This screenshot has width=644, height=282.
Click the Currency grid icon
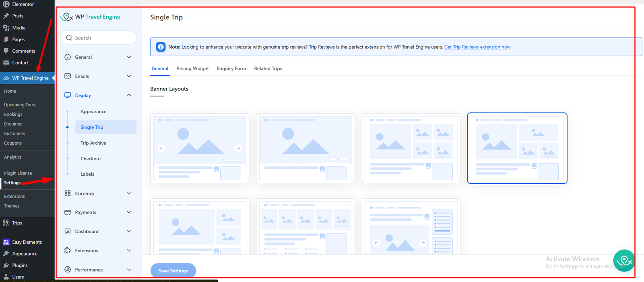coord(68,193)
